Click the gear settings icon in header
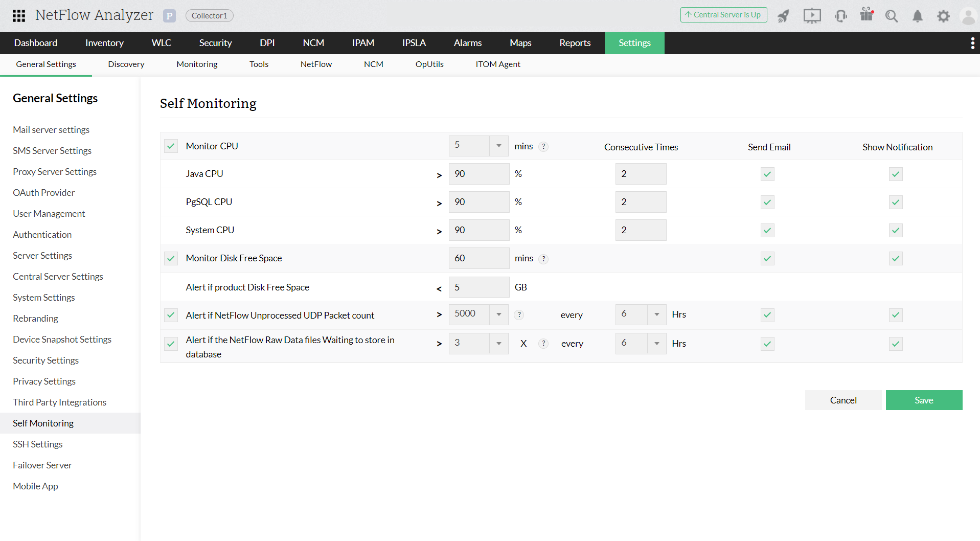This screenshot has width=980, height=541. click(x=943, y=16)
